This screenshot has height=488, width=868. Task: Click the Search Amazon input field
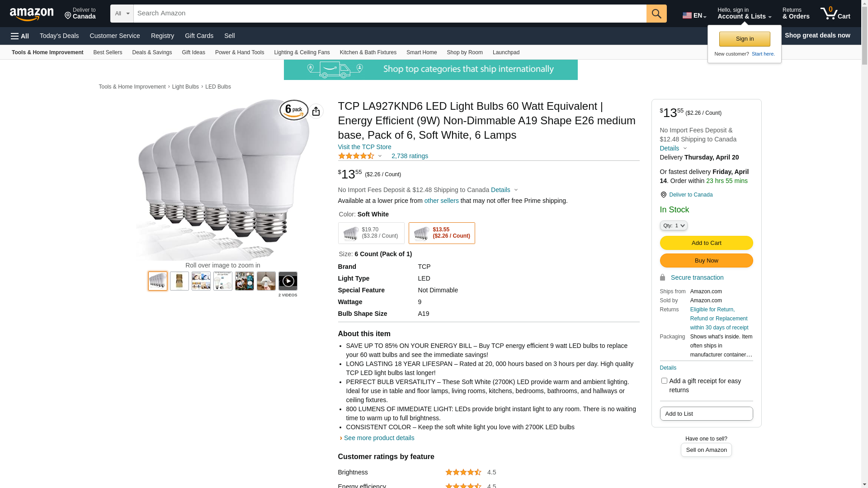tap(390, 14)
